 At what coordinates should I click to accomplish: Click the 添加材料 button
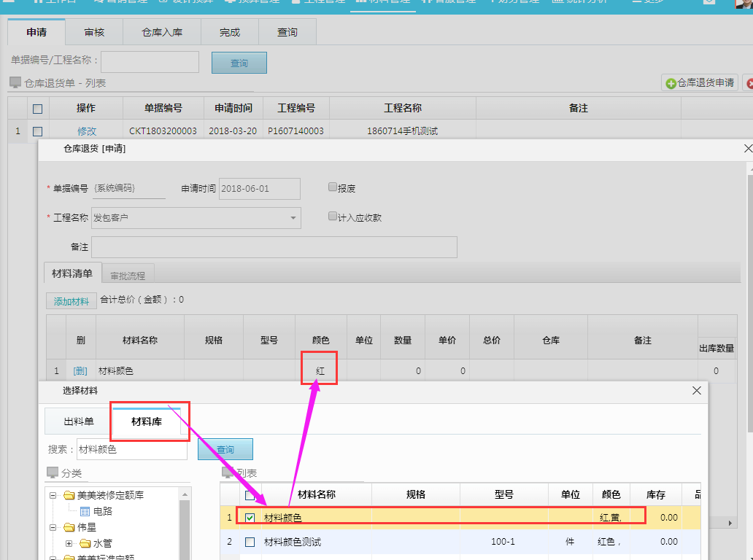point(71,301)
